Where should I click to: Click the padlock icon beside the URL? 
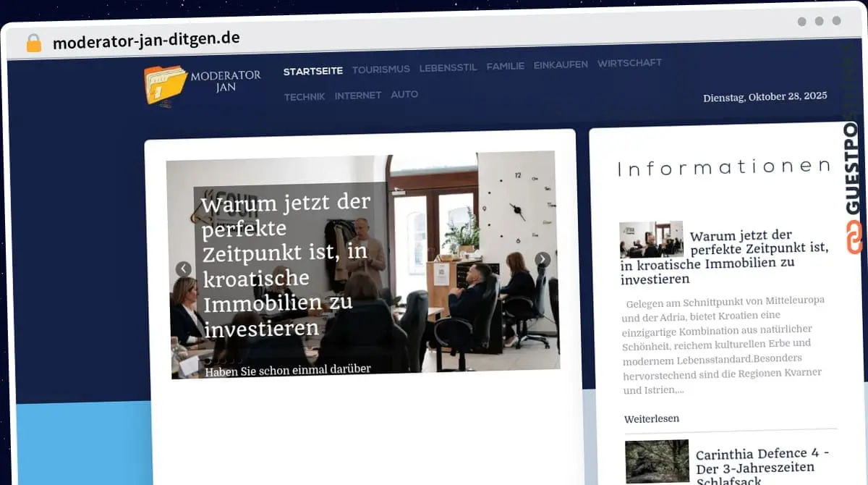(34, 43)
